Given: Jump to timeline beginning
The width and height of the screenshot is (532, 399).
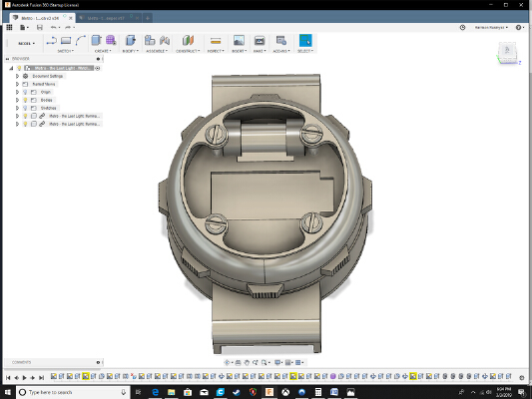Looking at the screenshot, I should (8, 377).
